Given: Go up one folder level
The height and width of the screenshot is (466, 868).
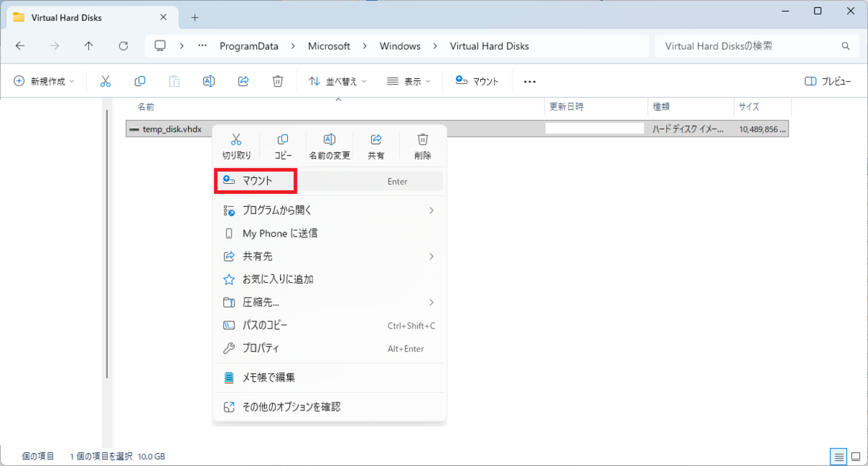Looking at the screenshot, I should pyautogui.click(x=88, y=46).
